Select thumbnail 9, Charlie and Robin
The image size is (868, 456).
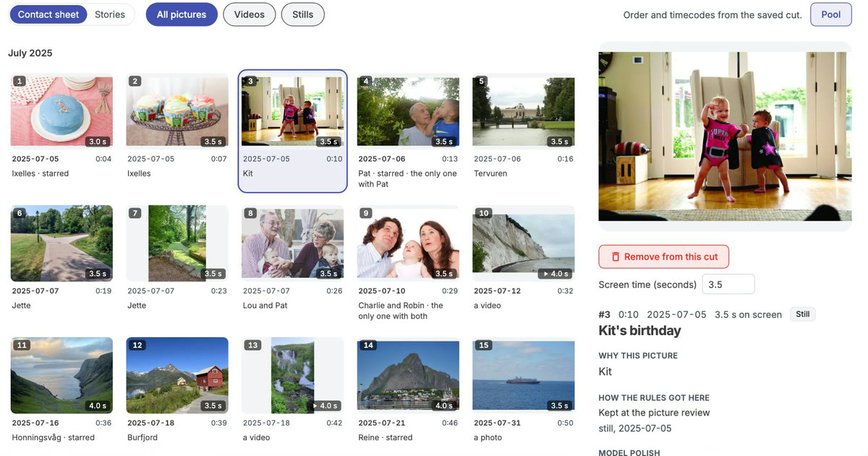pos(408,243)
